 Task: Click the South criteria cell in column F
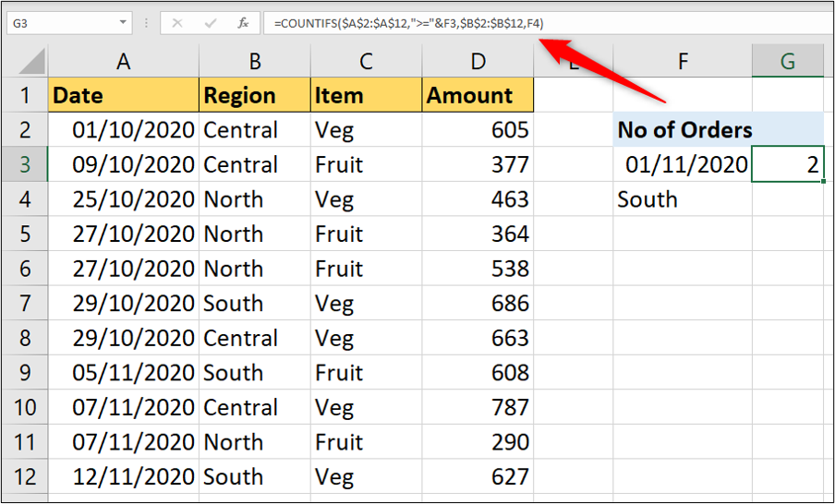pos(684,199)
